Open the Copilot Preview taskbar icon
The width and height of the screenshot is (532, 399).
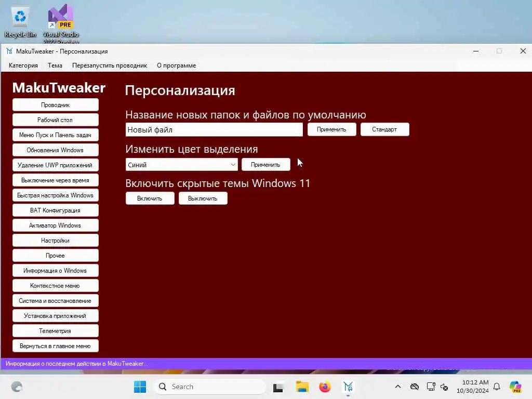coord(515,387)
